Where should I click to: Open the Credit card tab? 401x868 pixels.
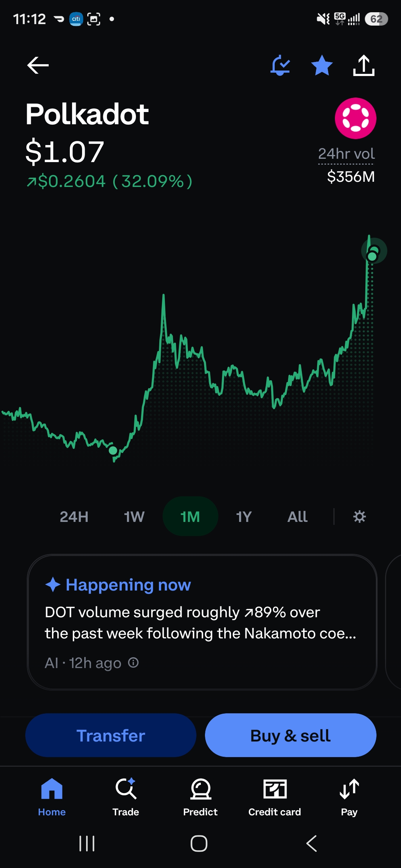click(275, 797)
